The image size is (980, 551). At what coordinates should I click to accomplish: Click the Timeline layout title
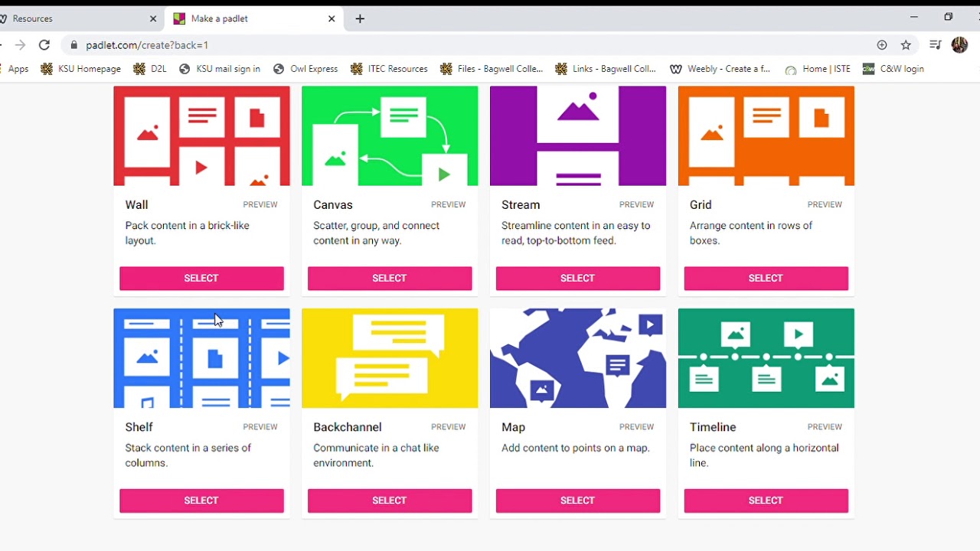tap(713, 427)
